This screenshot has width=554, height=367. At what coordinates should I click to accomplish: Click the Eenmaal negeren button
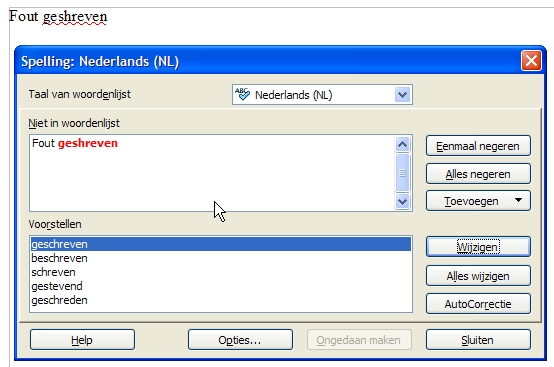[478, 146]
